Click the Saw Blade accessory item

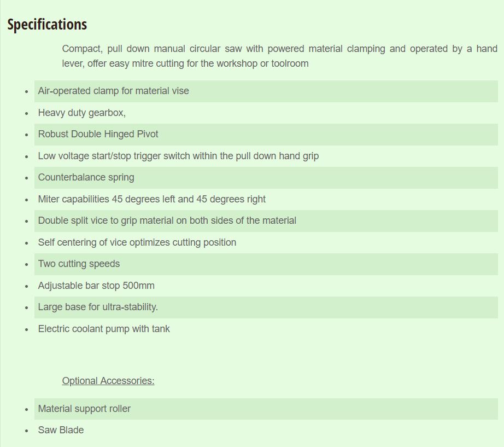tap(61, 430)
